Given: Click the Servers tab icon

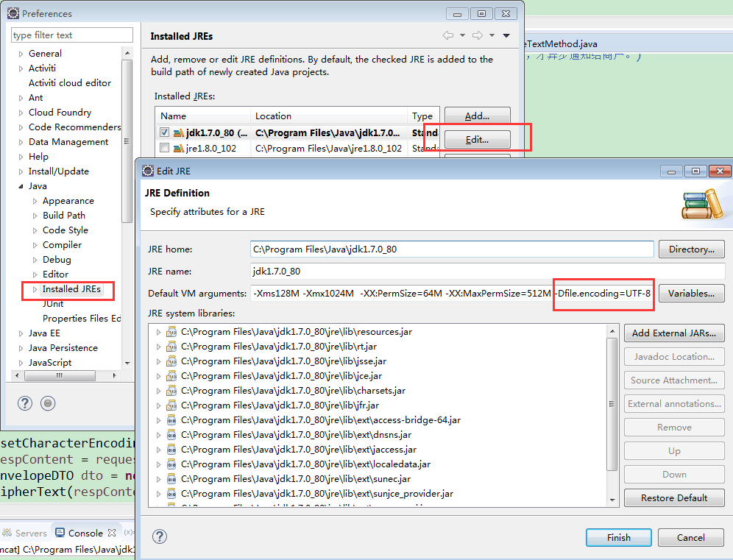Looking at the screenshot, I should coord(7,533).
